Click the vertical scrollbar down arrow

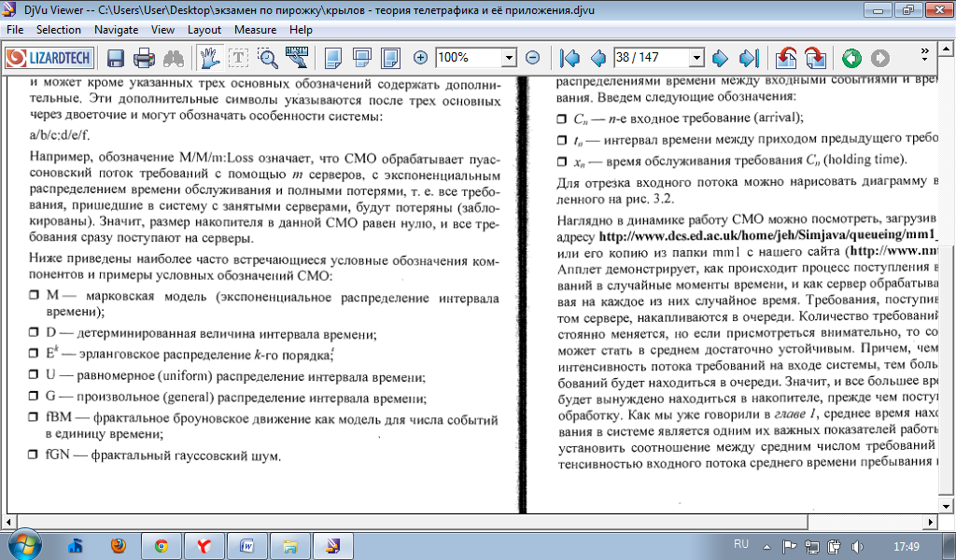click(x=946, y=506)
